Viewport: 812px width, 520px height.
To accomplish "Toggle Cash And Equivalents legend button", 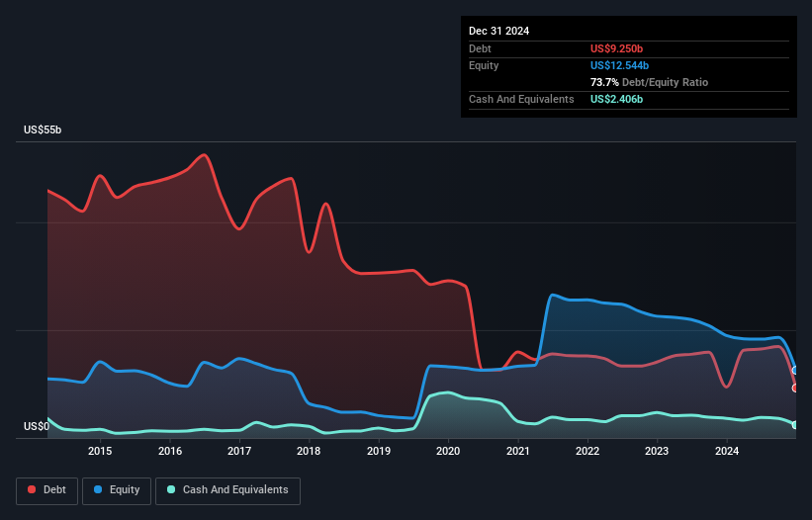I will pyautogui.click(x=227, y=490).
